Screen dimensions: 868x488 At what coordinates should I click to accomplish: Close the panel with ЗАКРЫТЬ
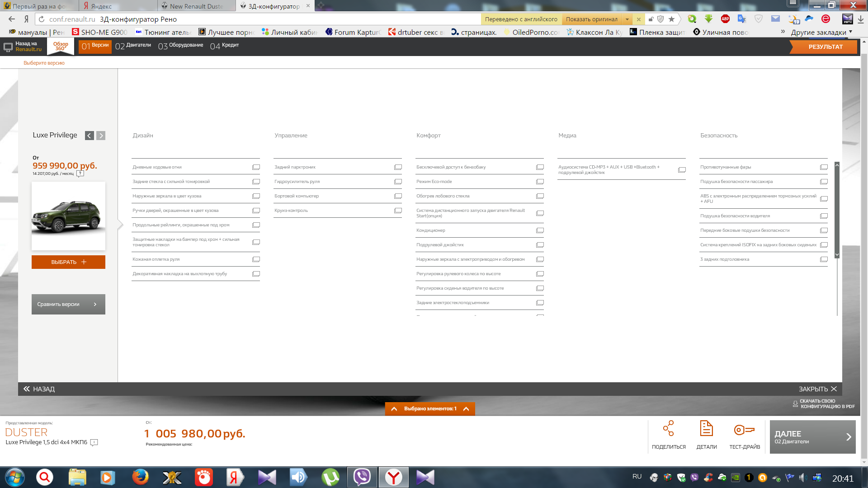[x=817, y=389]
